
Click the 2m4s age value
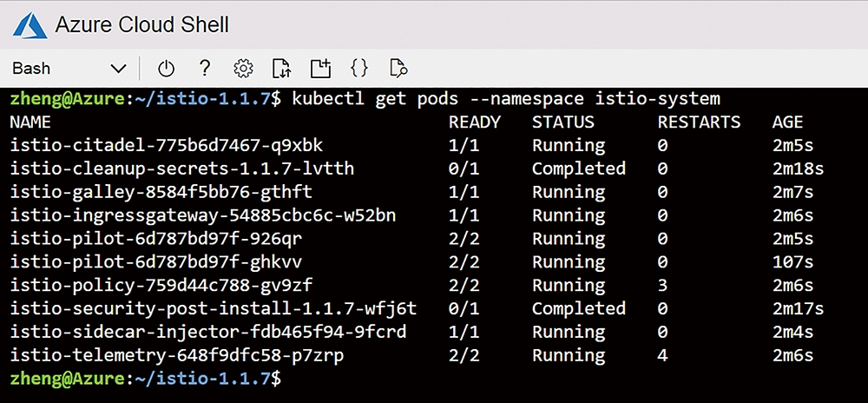792,332
